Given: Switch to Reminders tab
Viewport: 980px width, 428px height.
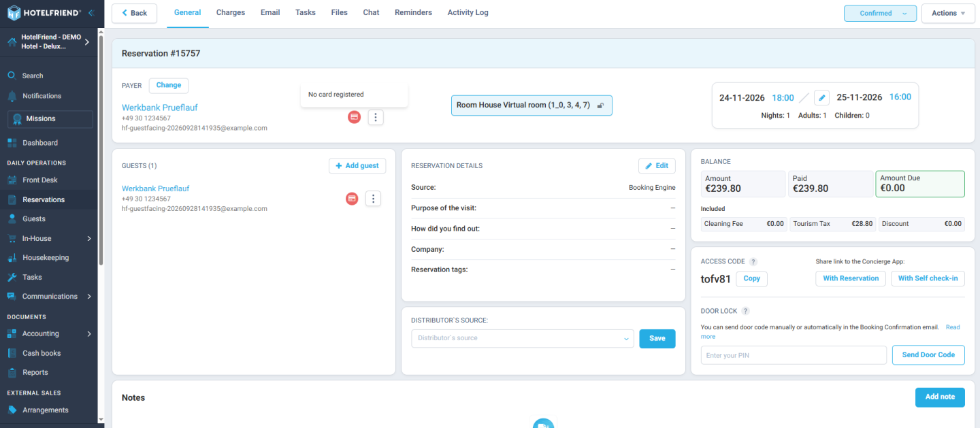Looking at the screenshot, I should click(x=413, y=12).
